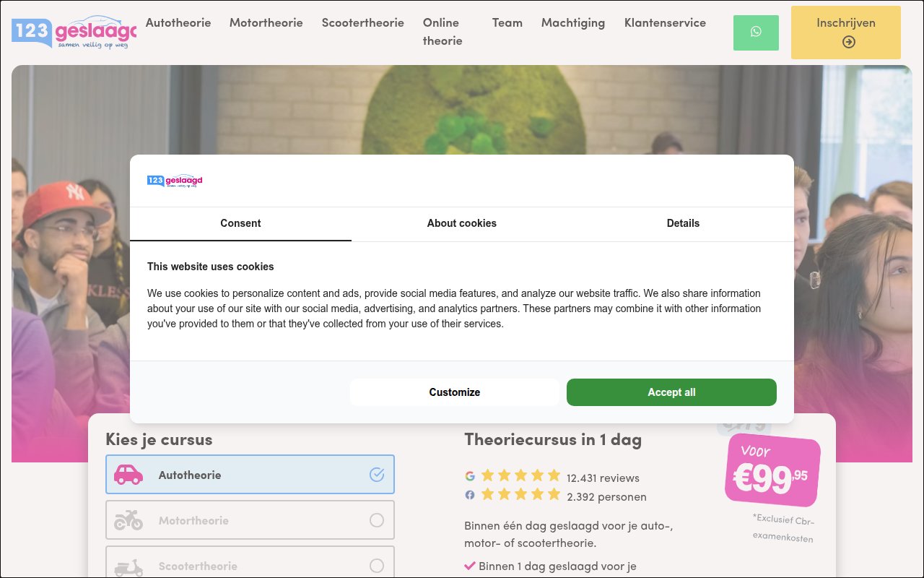924x578 pixels.
Task: Open the Online theorie menu item
Action: pos(443,32)
